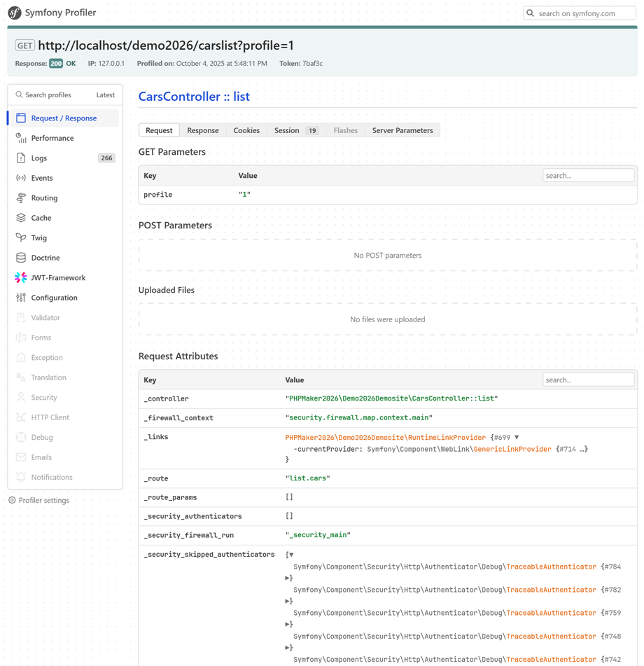644x666 pixels.
Task: Switch to the Response tab
Action: [x=202, y=130]
